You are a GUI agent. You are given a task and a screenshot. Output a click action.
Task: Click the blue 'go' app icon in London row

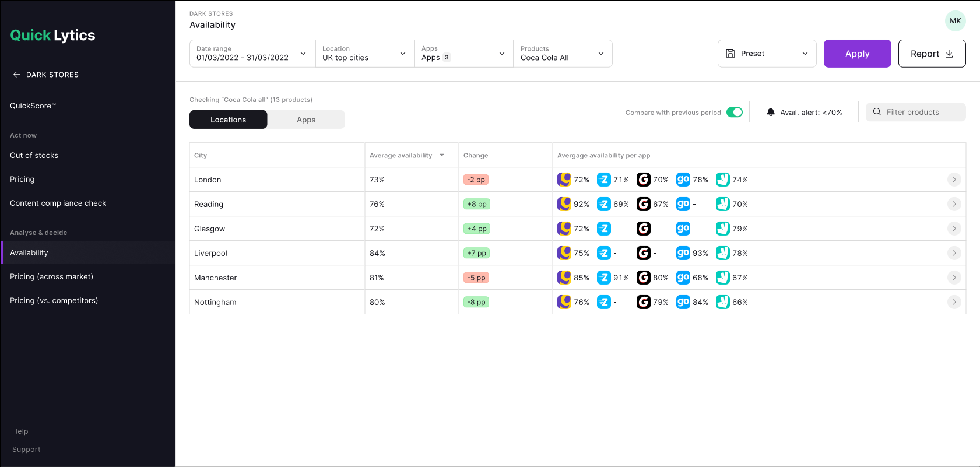(683, 180)
